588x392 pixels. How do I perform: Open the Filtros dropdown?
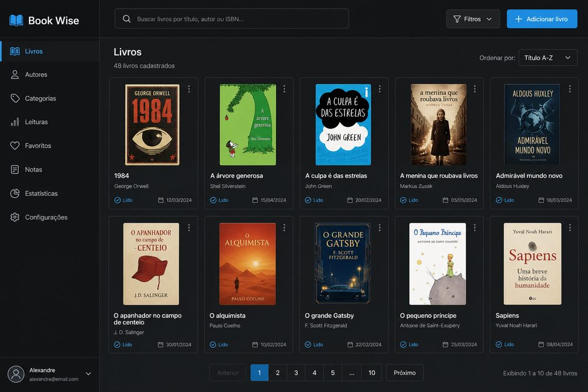[473, 19]
